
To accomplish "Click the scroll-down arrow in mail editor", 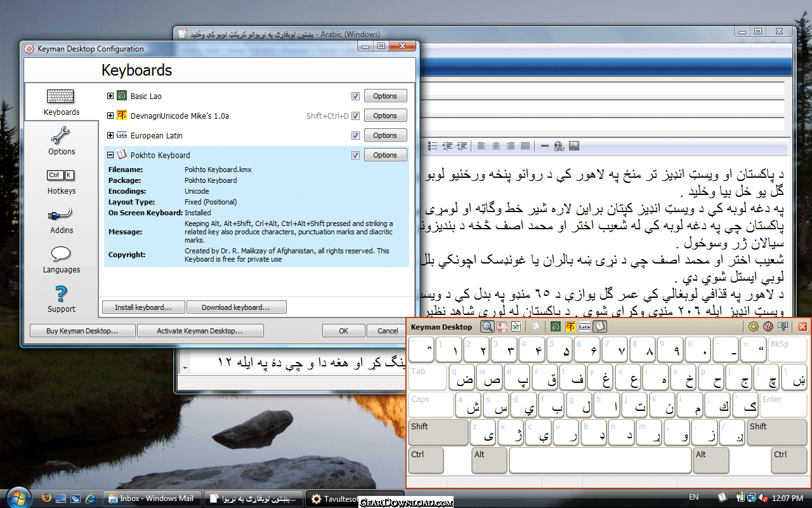I will click(185, 368).
